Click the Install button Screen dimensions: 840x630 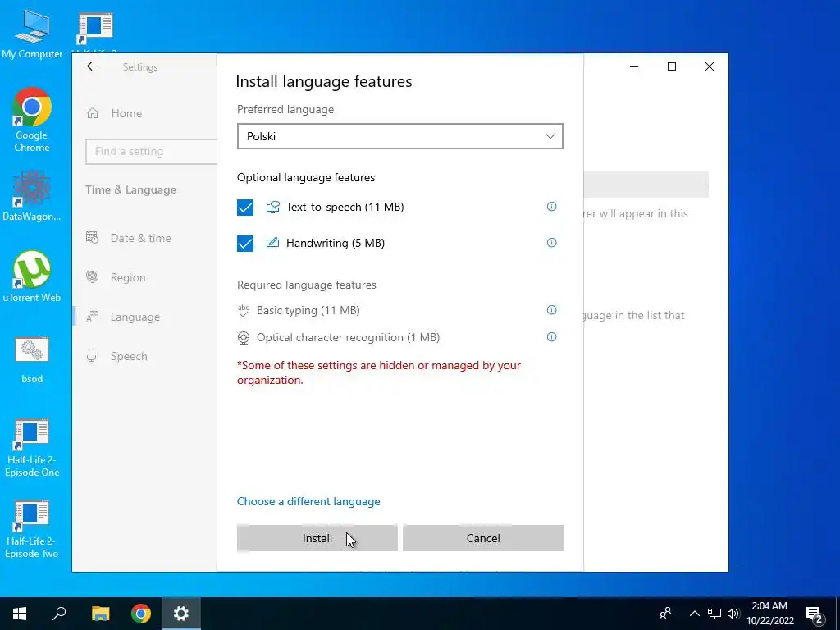(x=317, y=538)
